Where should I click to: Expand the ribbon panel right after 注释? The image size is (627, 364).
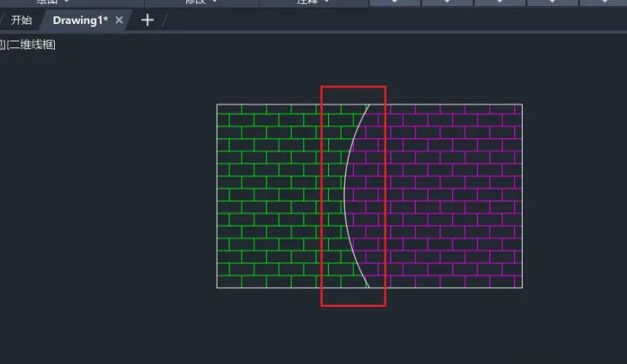pyautogui.click(x=394, y=2)
